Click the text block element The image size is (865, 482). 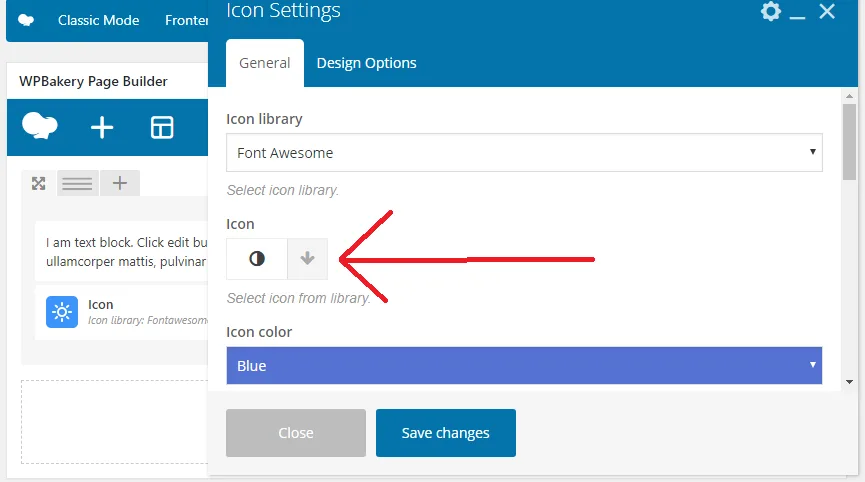(121, 251)
